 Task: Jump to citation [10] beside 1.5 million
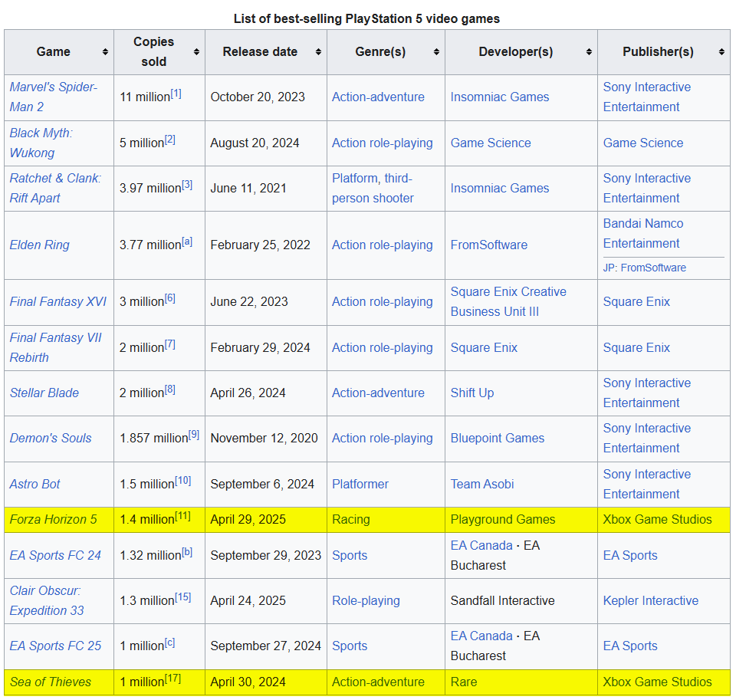183,481
